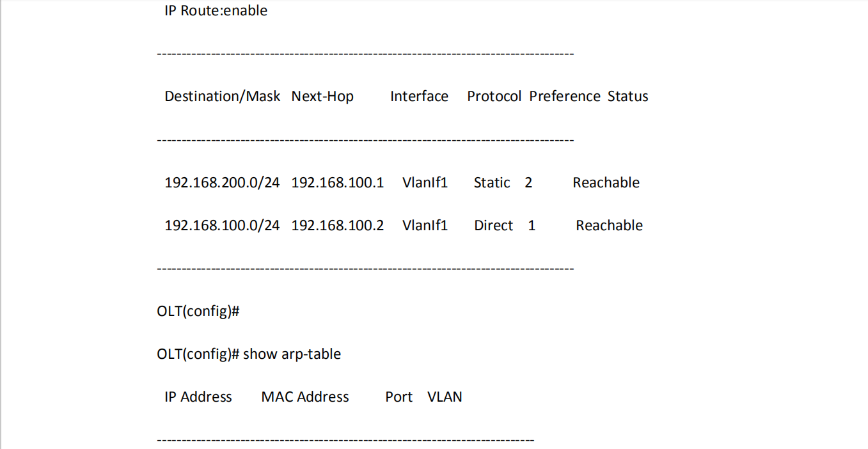Click Reachable status in the Static route row

click(x=606, y=183)
